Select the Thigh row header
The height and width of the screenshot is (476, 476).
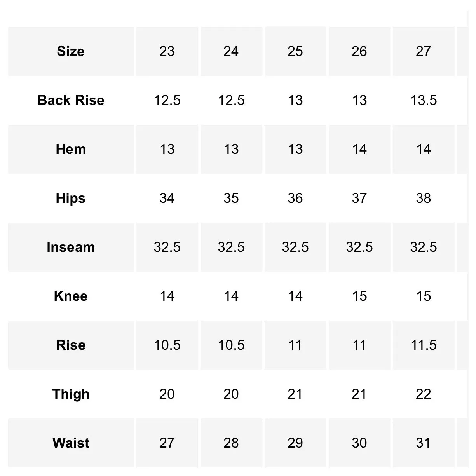point(71,394)
